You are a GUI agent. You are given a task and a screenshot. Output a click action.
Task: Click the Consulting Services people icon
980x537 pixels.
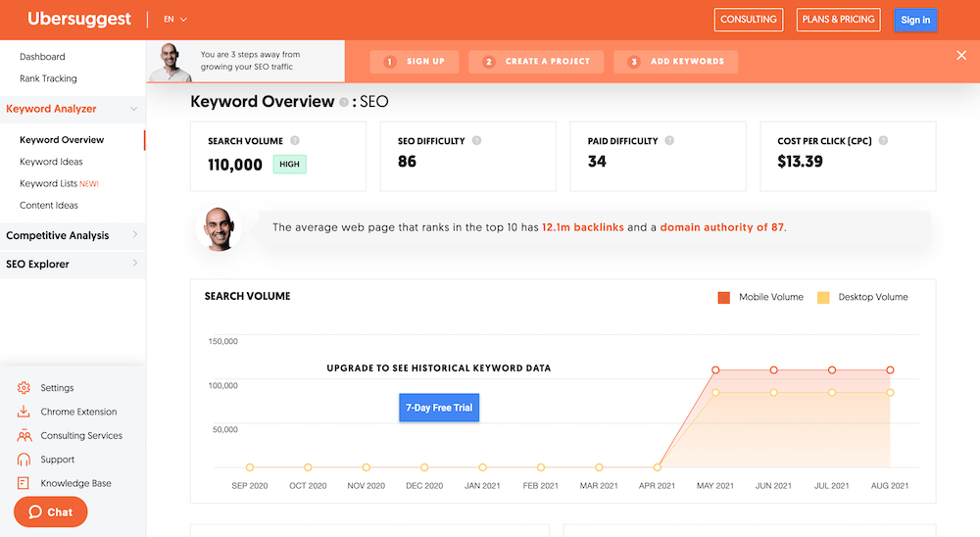24,435
